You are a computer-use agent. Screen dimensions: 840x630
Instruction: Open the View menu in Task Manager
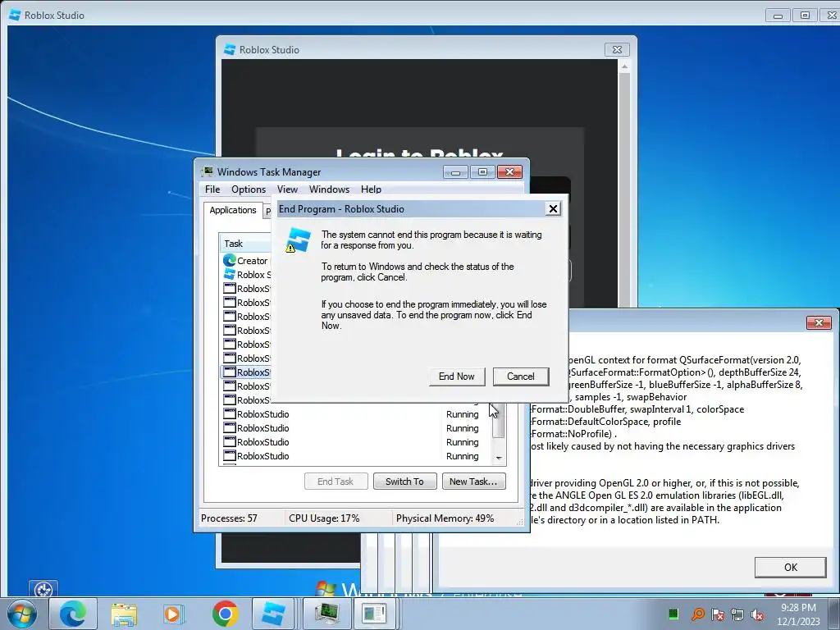tap(287, 189)
